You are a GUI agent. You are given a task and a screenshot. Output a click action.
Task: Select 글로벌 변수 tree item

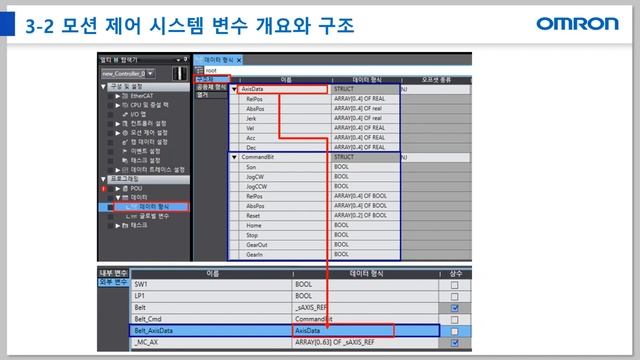[x=154, y=216]
